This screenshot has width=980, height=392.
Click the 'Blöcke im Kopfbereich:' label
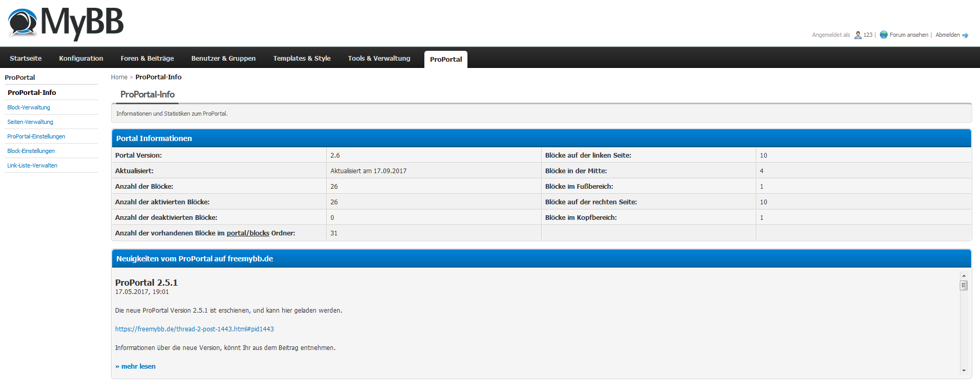pos(581,217)
